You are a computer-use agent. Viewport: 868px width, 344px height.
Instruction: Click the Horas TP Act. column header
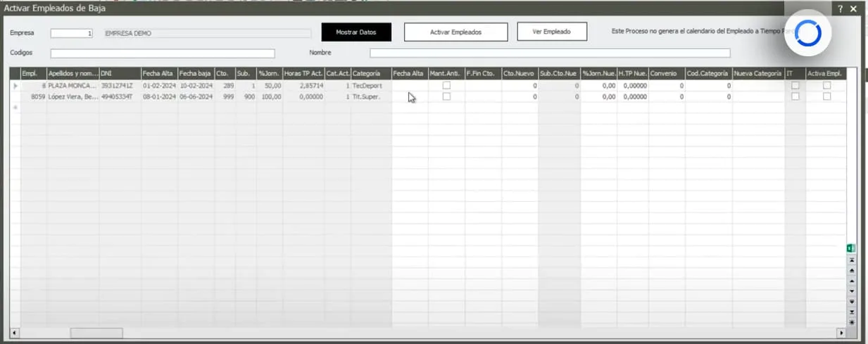click(303, 73)
